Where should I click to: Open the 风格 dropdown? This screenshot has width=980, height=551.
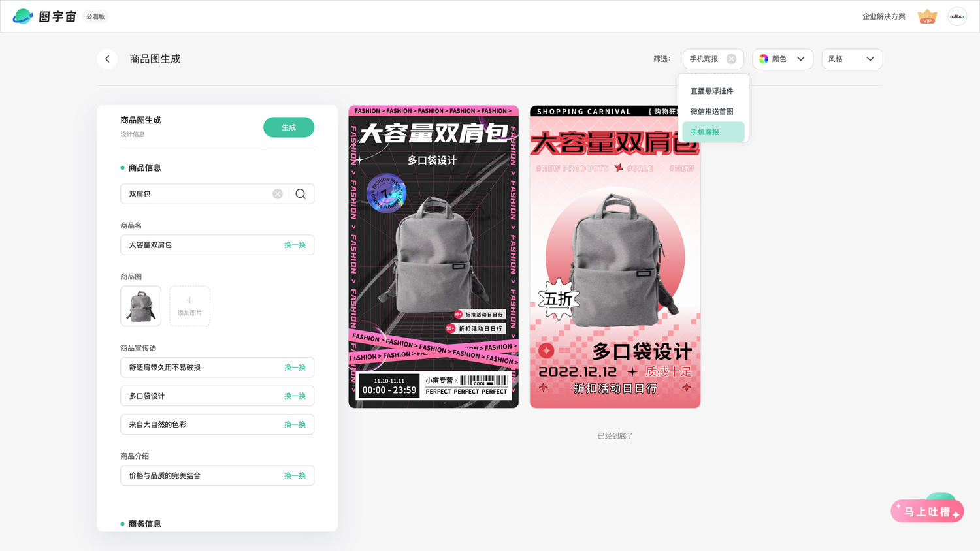point(852,59)
